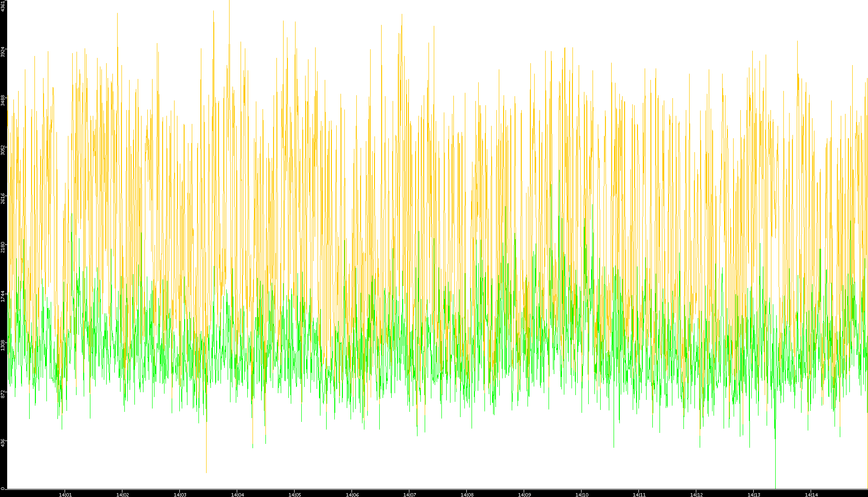The image size is (868, 497).
Task: Click the 14:07 time axis label
Action: 409,495
